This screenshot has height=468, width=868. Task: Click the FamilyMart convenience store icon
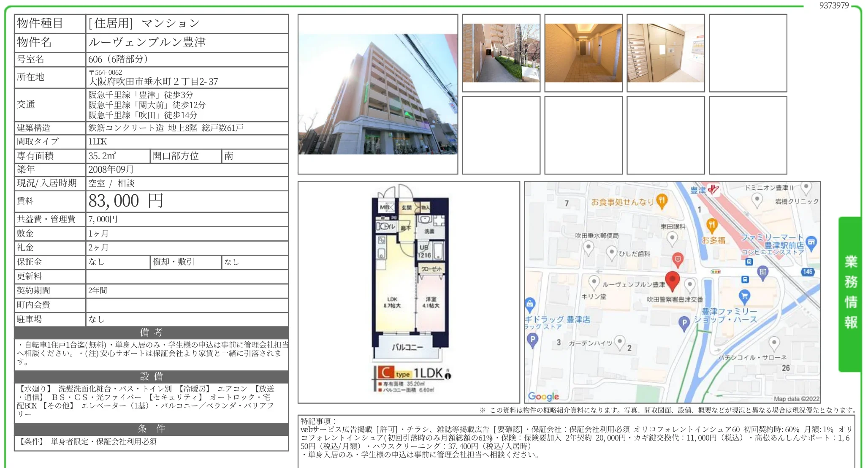click(x=811, y=242)
